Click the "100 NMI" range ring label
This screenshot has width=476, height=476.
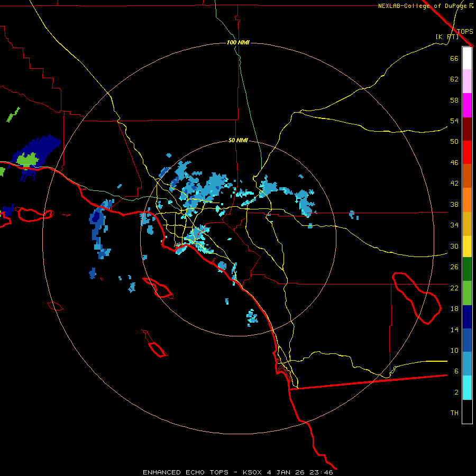pos(238,42)
